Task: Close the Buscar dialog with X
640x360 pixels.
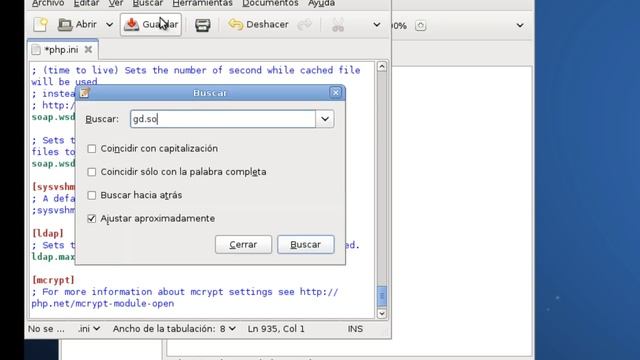Action: pyautogui.click(x=336, y=93)
